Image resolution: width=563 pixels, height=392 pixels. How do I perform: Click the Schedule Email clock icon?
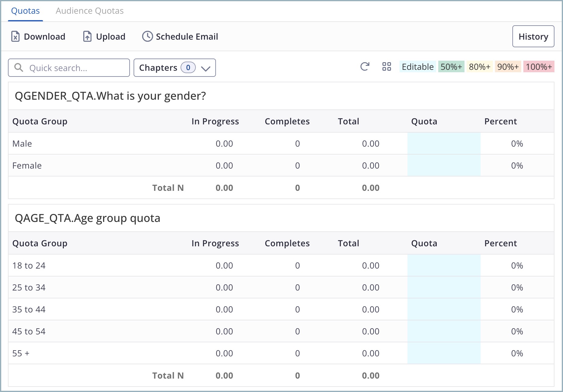click(x=147, y=37)
